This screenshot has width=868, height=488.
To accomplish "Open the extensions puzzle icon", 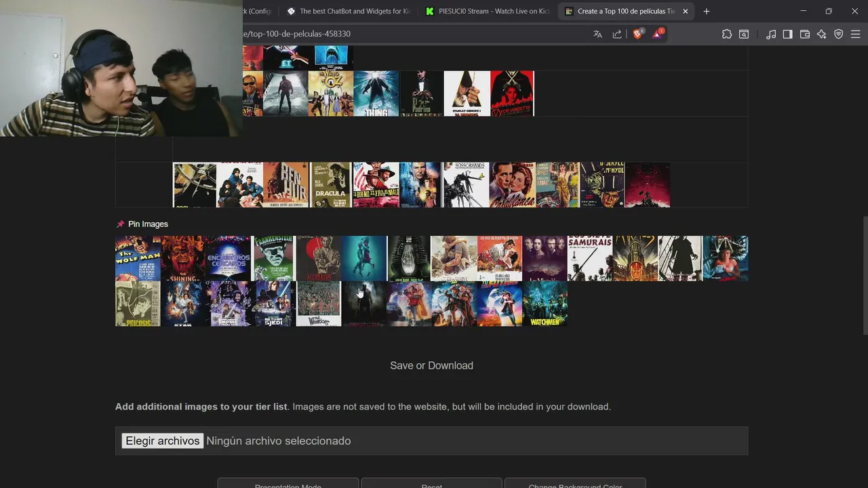I will [727, 34].
